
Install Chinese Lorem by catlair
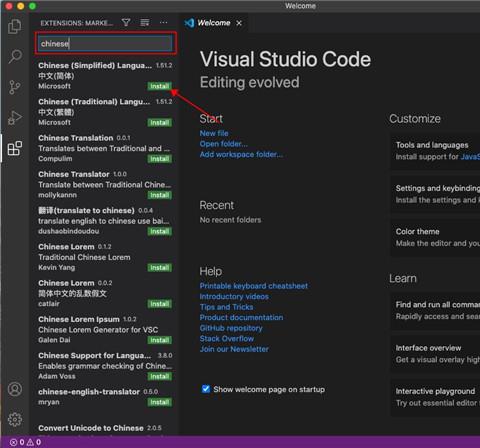pos(160,304)
